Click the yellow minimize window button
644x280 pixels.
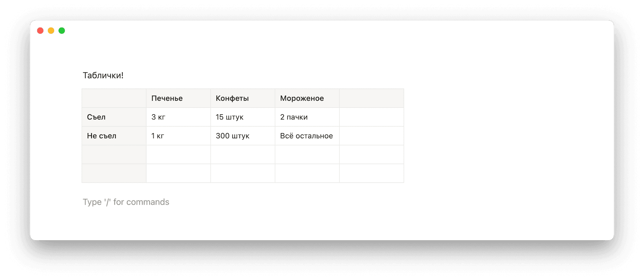click(51, 31)
